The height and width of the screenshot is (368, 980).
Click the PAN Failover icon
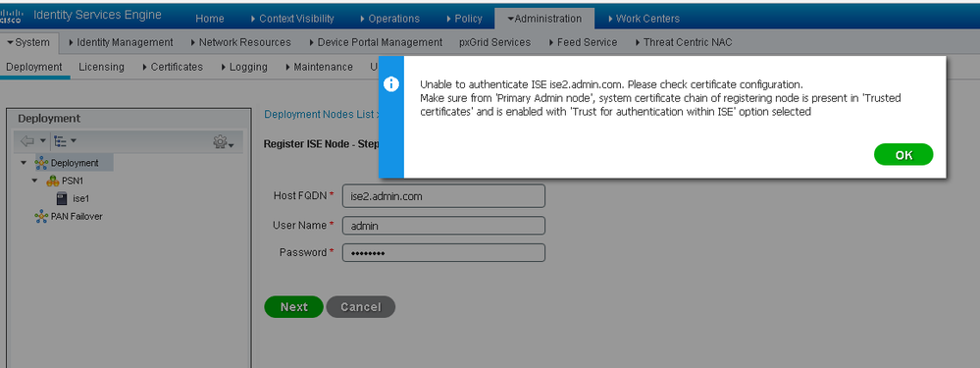pos(41,216)
